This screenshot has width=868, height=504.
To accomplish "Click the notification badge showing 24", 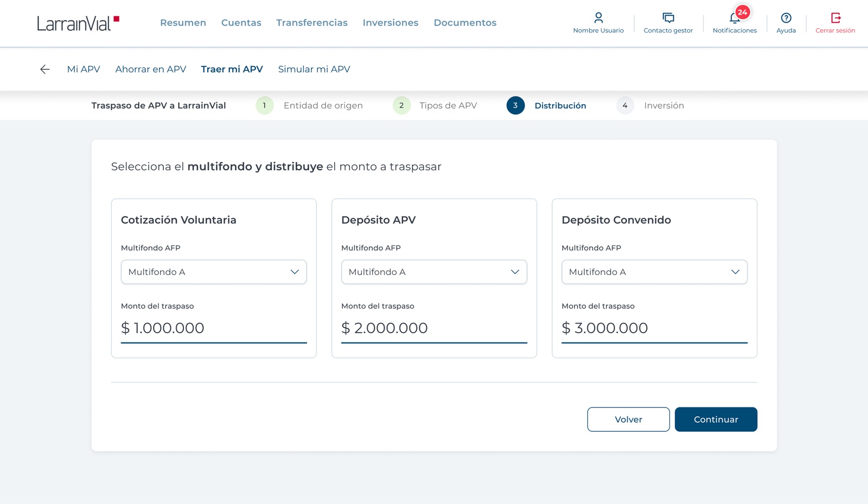I will pyautogui.click(x=743, y=12).
